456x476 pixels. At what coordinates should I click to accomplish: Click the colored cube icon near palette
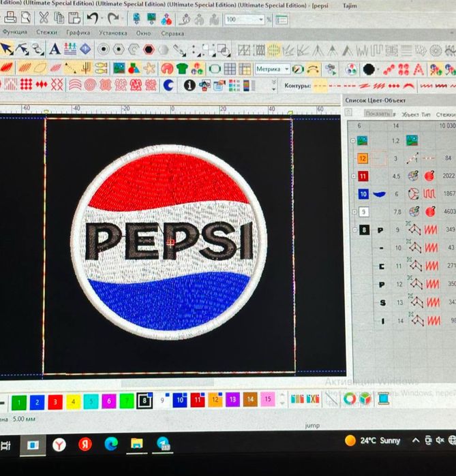pyautogui.click(x=365, y=398)
